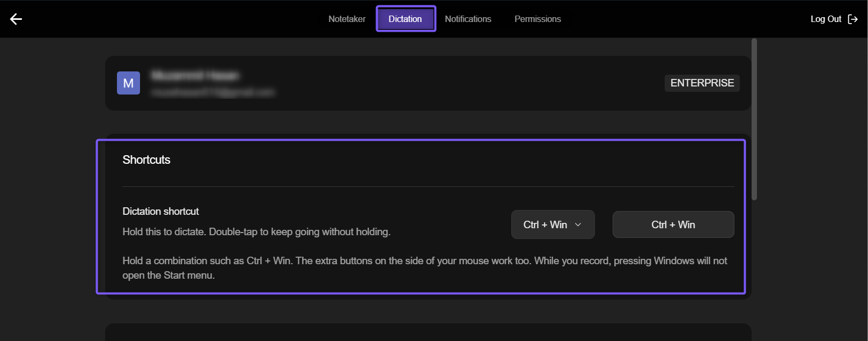Open the Notetaker tab
868x341 pixels.
click(347, 19)
